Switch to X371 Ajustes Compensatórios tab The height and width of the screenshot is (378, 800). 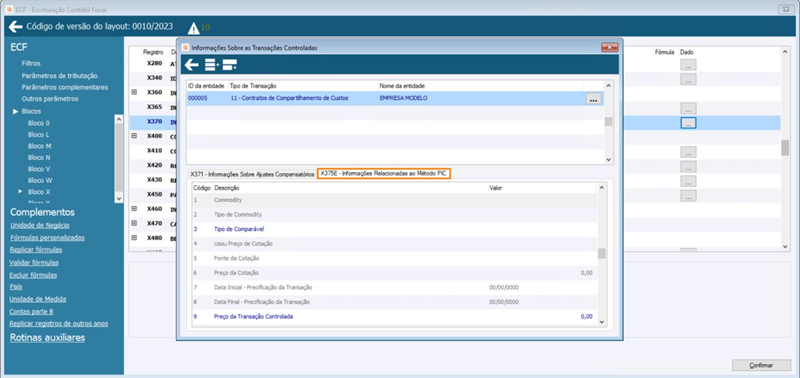(x=252, y=174)
